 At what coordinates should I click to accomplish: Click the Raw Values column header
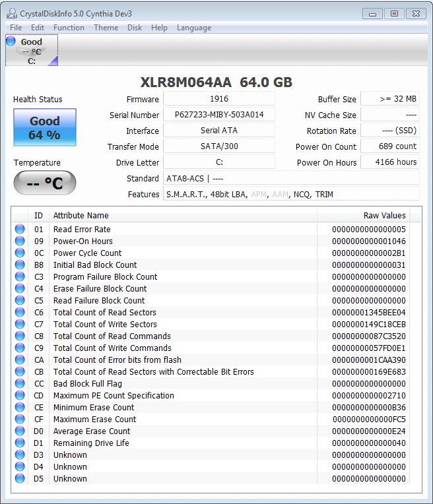(x=364, y=215)
